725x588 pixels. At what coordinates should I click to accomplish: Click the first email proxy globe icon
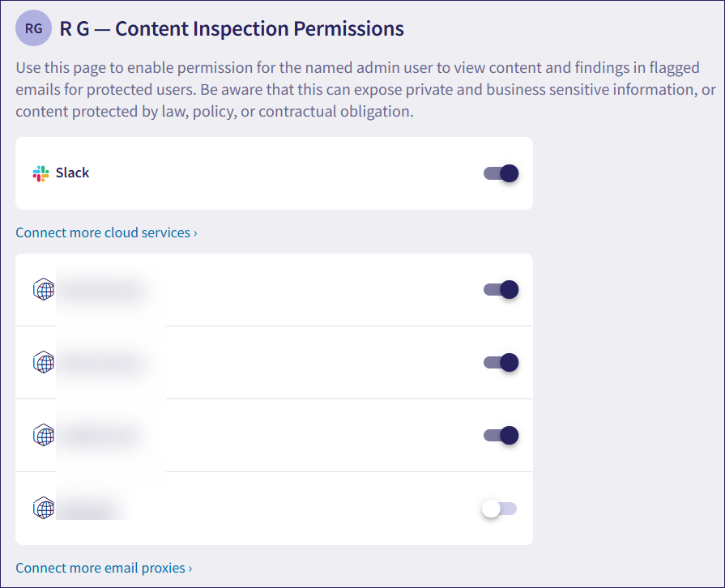point(44,290)
